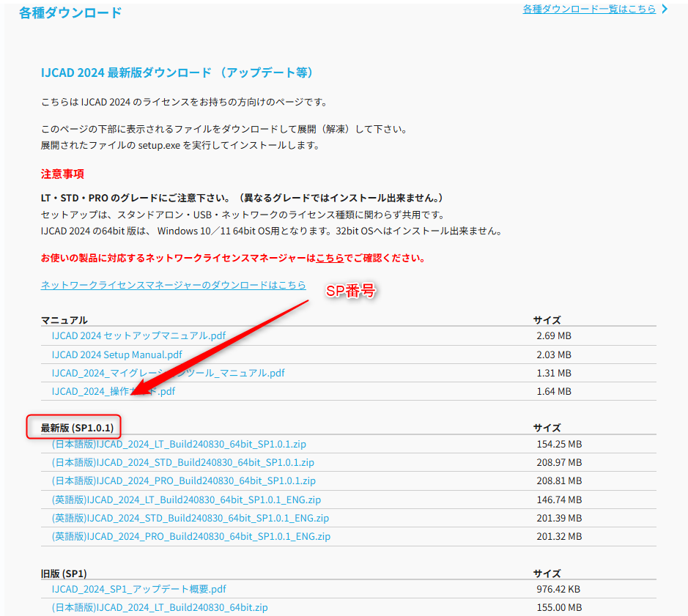Click the 146.74 MB size value
This screenshot has height=616, width=688.
559,500
